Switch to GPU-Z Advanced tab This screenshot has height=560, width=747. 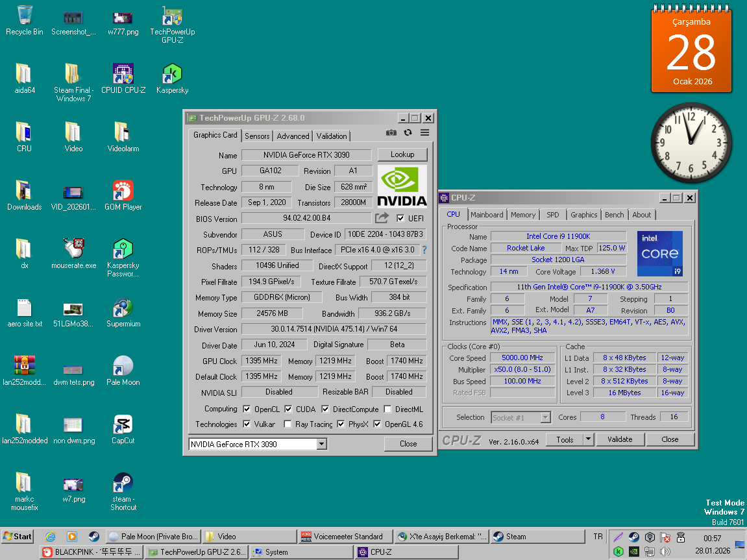click(293, 136)
